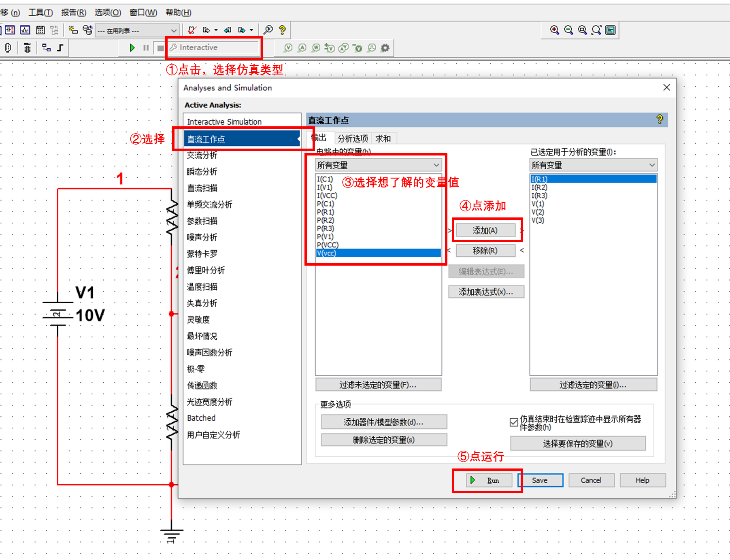Open the Postprocessor calculator icon
Screen dimensions: 730x560
pos(40,30)
